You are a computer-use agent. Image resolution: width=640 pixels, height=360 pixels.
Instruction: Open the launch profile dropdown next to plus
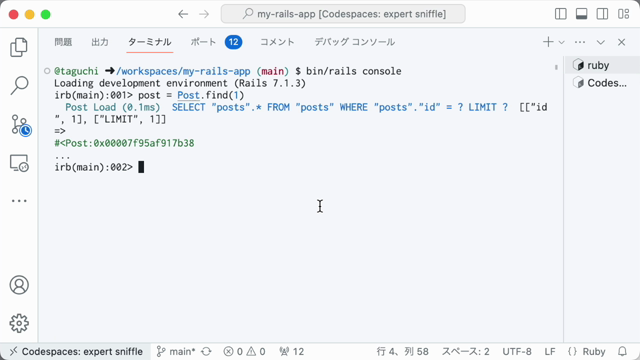pyautogui.click(x=562, y=42)
